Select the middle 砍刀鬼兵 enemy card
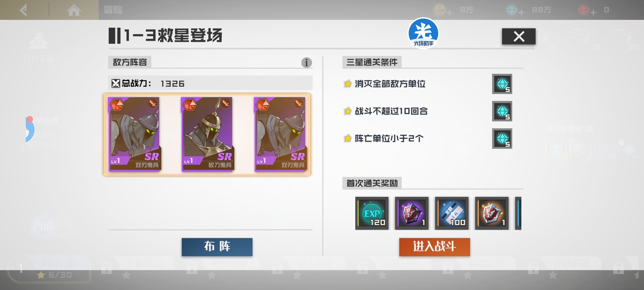644x290 pixels. [x=207, y=134]
